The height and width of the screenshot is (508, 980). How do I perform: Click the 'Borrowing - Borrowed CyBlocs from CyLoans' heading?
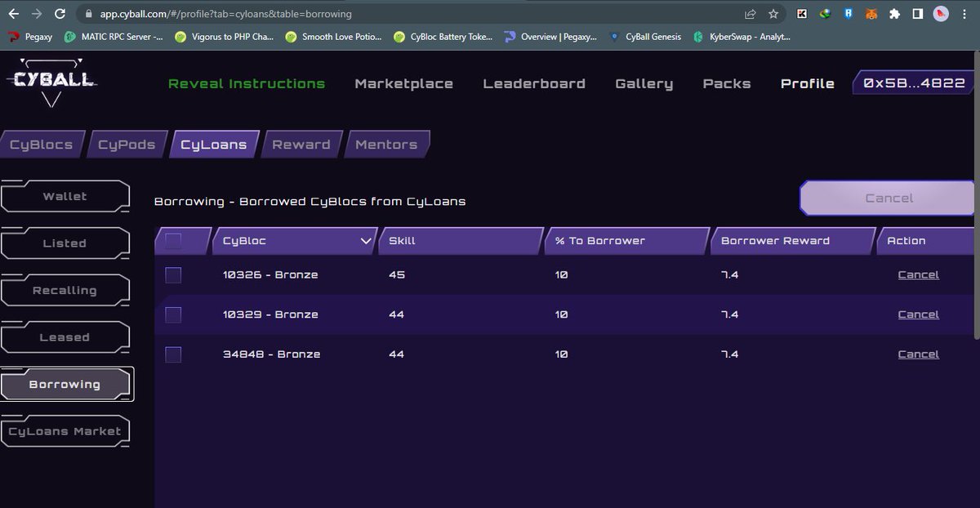(x=310, y=201)
